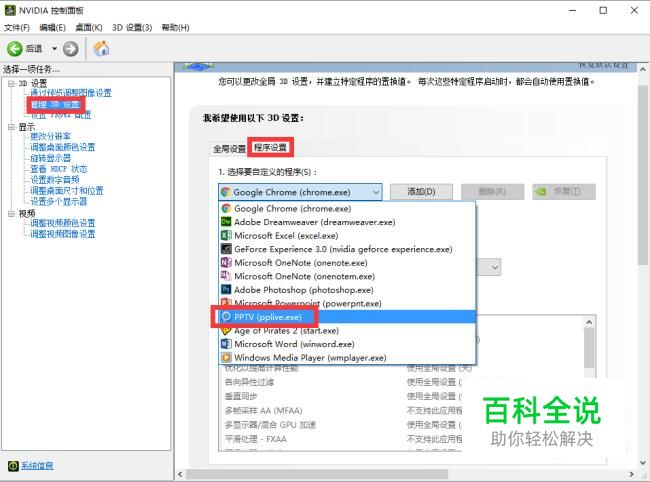Open 查看 HDCP 状态 task
The width and height of the screenshot is (650, 482).
58,169
